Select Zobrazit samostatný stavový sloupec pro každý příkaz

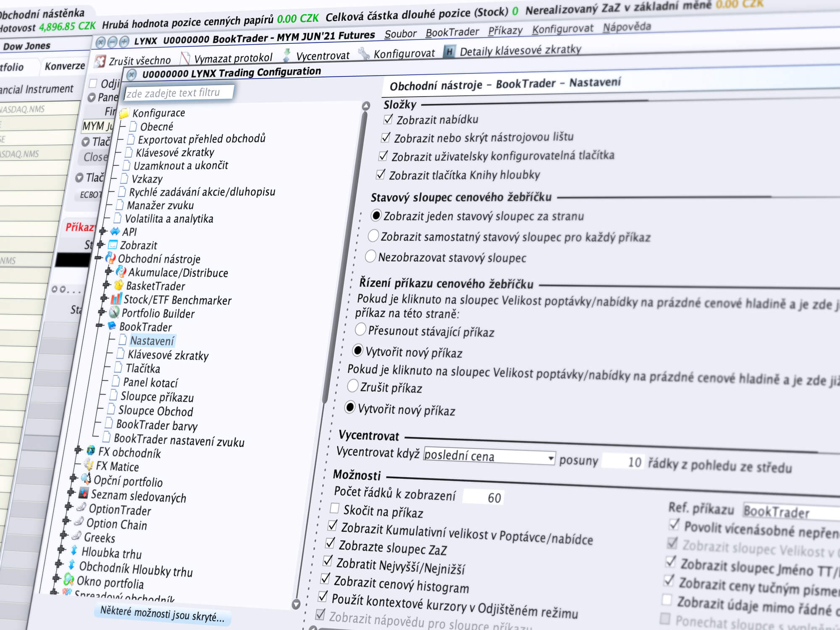[373, 236]
